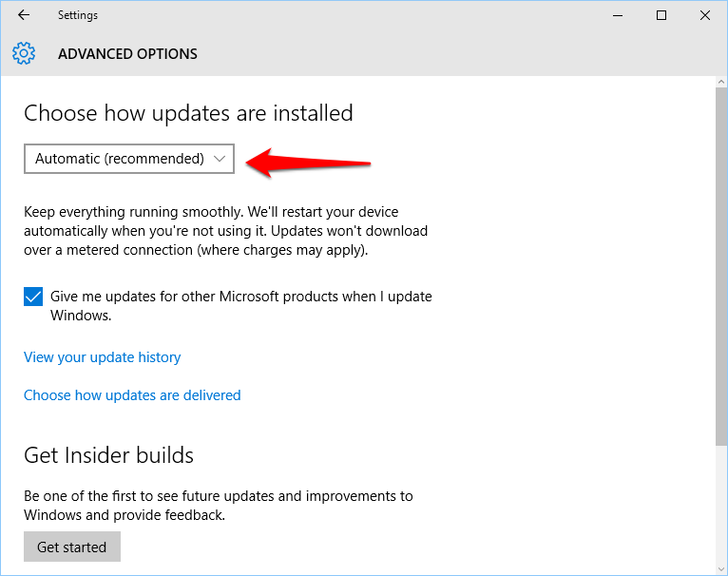Click the dropdown chevron arrow

click(220, 159)
